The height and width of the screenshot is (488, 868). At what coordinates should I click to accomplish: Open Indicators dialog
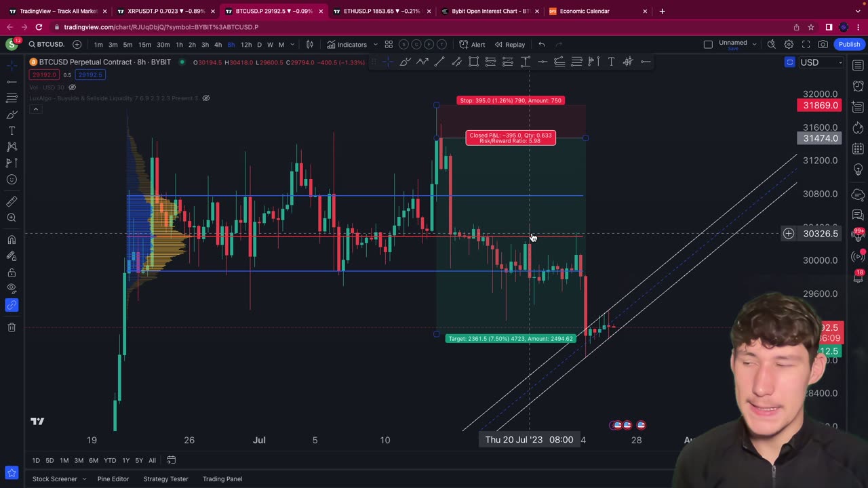click(347, 44)
